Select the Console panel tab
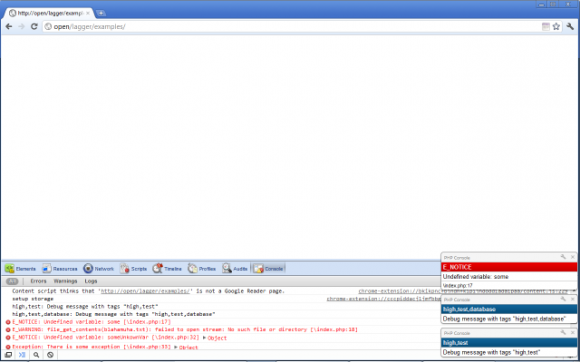 click(269, 269)
